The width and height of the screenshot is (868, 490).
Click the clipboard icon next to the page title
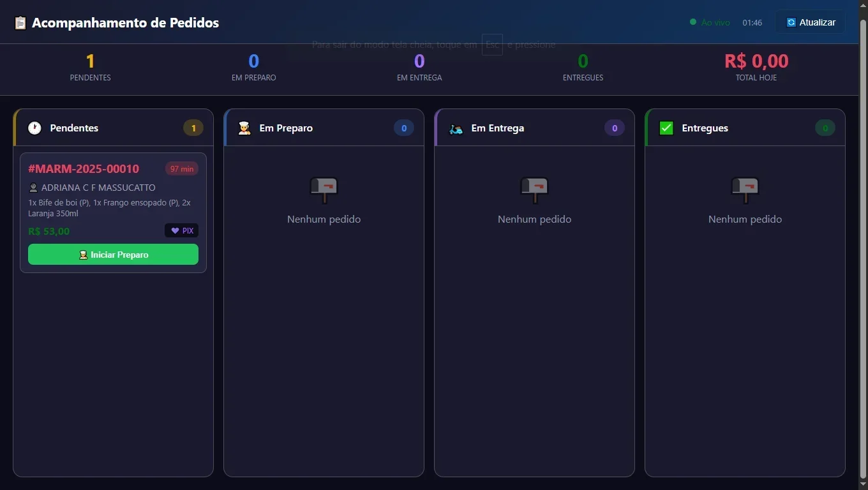20,22
